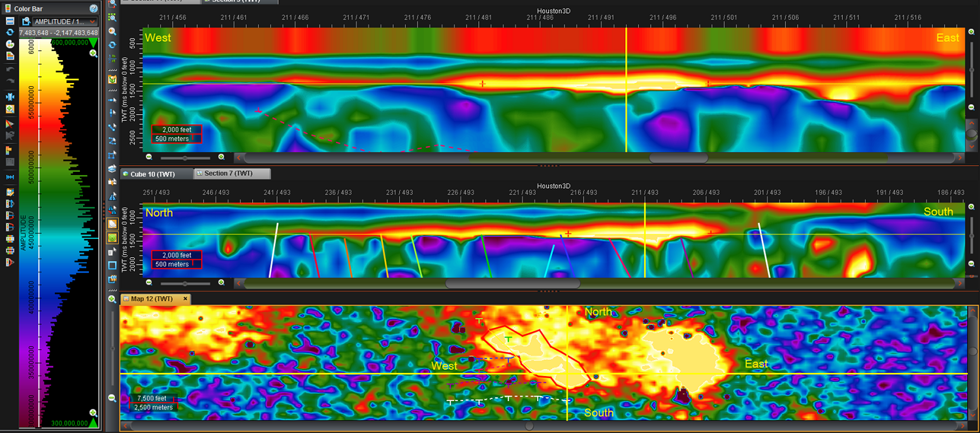Switch to the Section 7 (TWT) tab
Screen dimensions: 980x433
coord(233,174)
